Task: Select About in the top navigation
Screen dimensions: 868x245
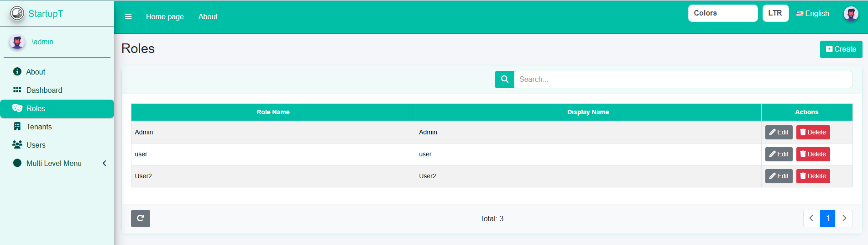Action: point(208,16)
